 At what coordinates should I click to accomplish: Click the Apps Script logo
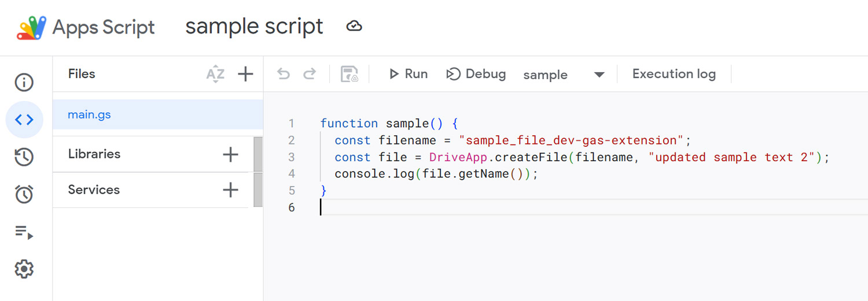pos(32,28)
